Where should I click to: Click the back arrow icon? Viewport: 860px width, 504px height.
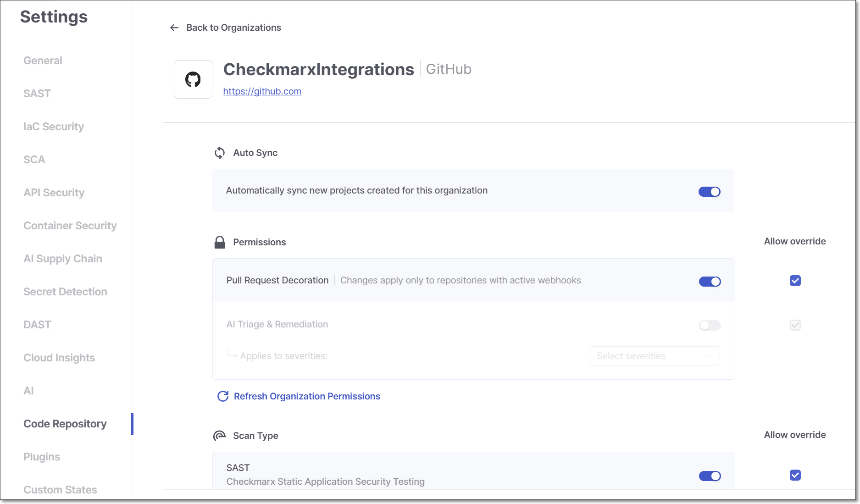[174, 28]
